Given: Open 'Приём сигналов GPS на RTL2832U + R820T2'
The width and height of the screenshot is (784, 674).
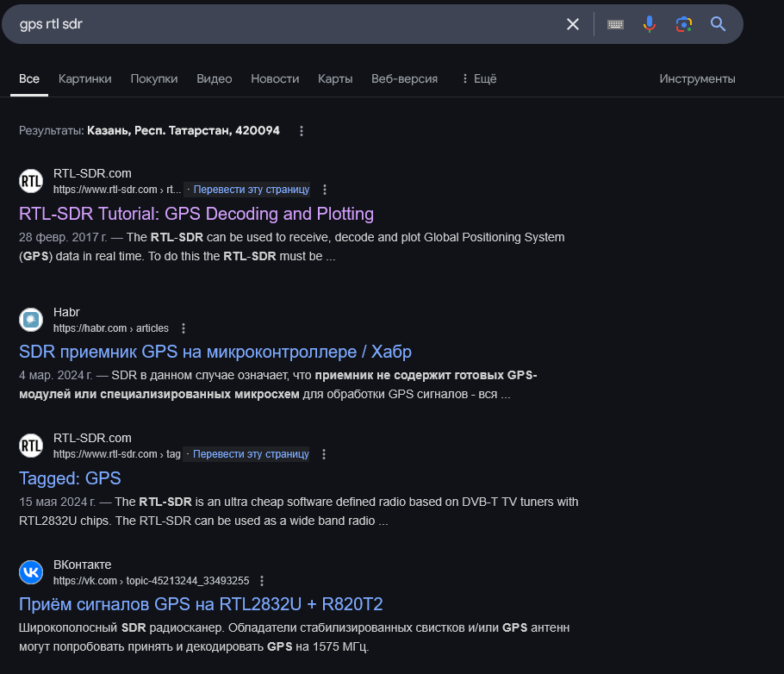Looking at the screenshot, I should (x=201, y=604).
